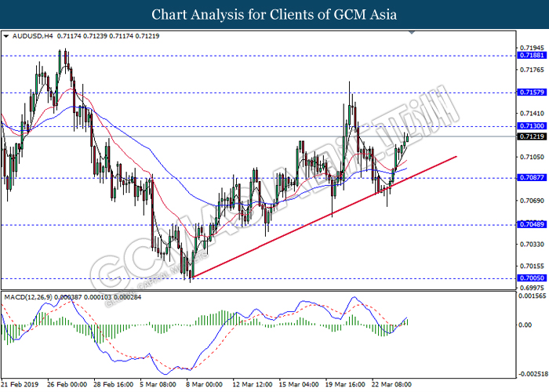549x392 pixels.
Task: Click the 8 Mar 00:00 date label
Action: coord(206,385)
